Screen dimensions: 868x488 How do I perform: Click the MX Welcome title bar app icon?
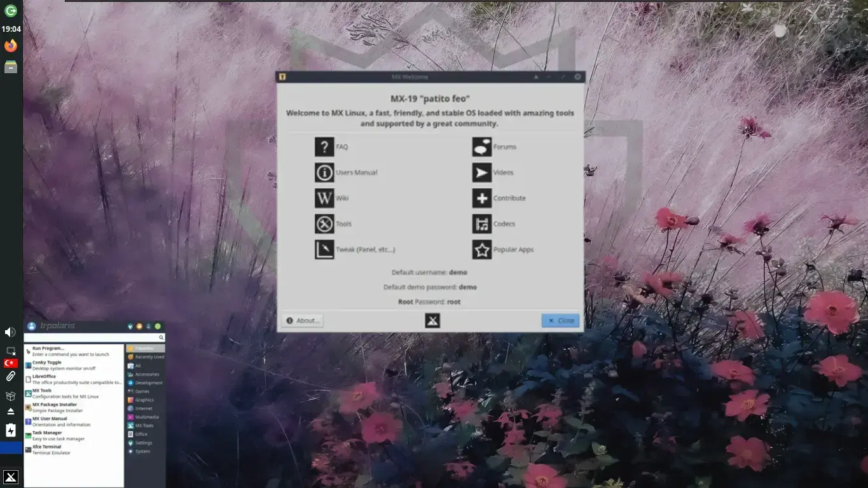point(282,77)
